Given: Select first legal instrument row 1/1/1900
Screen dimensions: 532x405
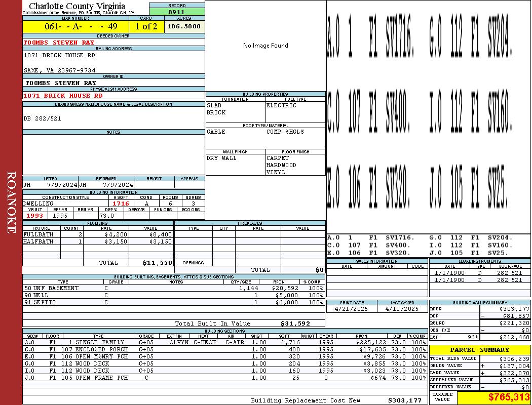Looking at the screenshot, I should click(479, 273).
